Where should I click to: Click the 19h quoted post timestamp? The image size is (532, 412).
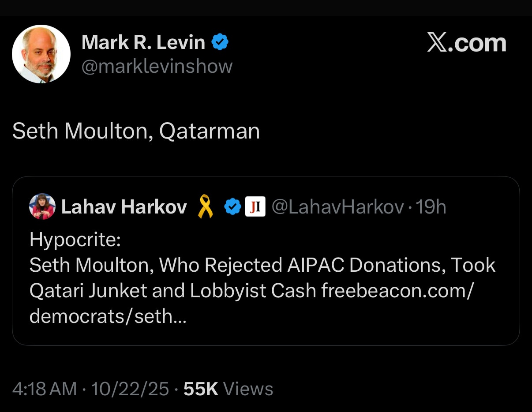point(431,207)
